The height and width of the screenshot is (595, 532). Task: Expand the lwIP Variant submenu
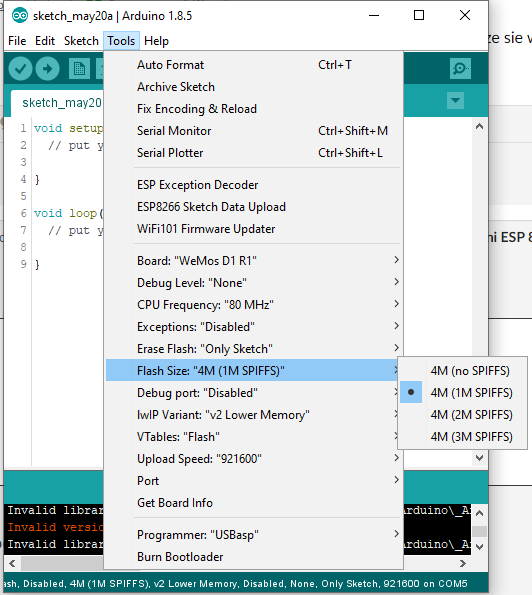point(252,415)
